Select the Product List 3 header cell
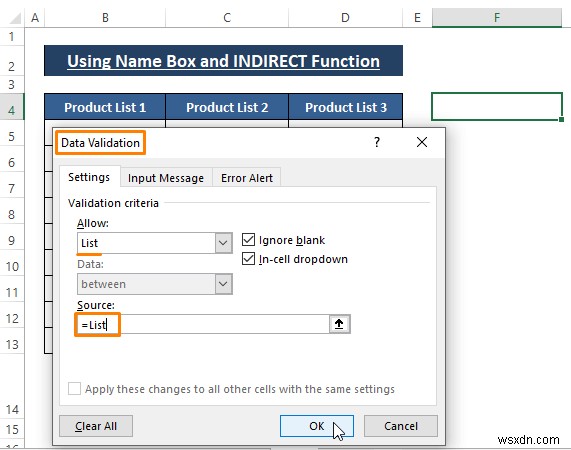This screenshot has width=571, height=450. (346, 107)
